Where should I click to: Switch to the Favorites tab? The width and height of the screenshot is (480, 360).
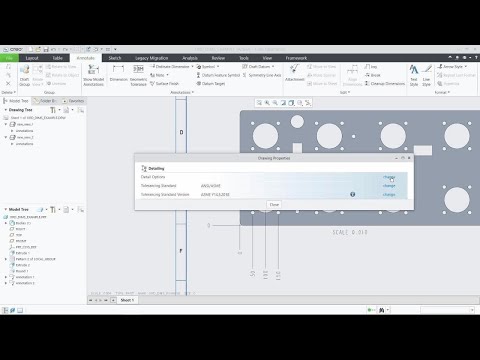click(x=73, y=101)
